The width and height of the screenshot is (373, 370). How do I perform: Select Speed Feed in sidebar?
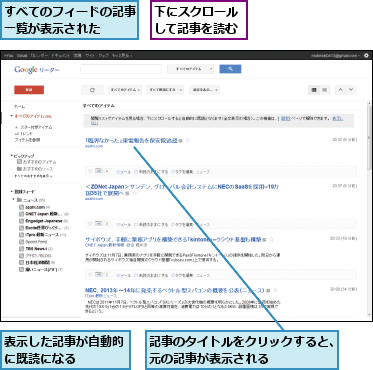point(36,242)
